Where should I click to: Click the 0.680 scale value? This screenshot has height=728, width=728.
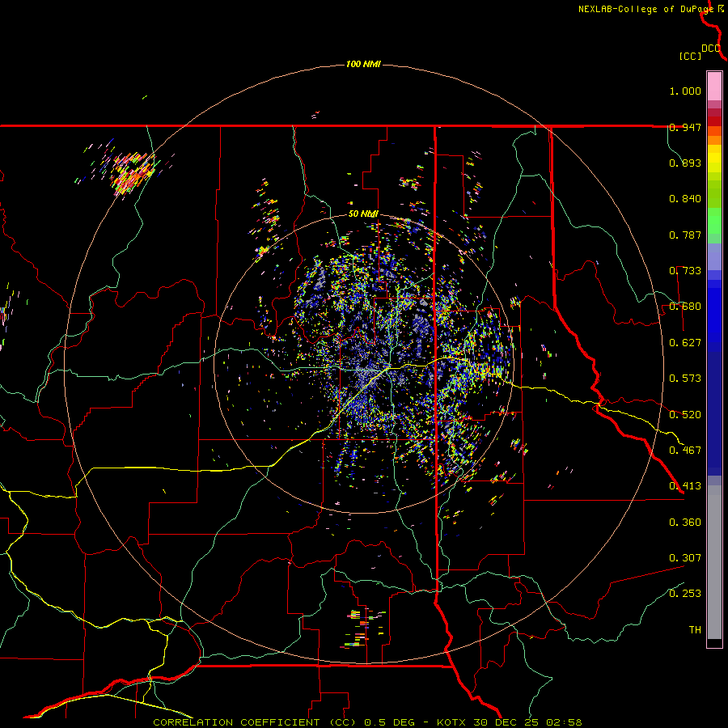point(685,307)
